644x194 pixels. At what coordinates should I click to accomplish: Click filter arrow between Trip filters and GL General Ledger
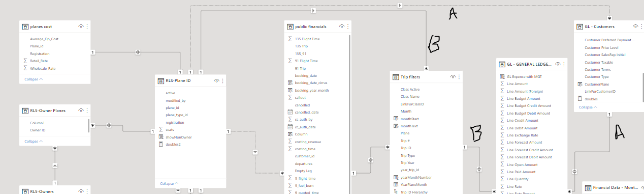click(479, 170)
